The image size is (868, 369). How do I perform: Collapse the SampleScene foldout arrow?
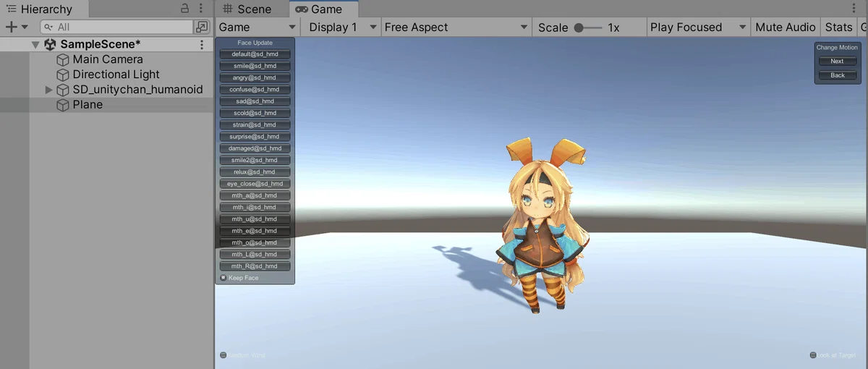click(35, 44)
